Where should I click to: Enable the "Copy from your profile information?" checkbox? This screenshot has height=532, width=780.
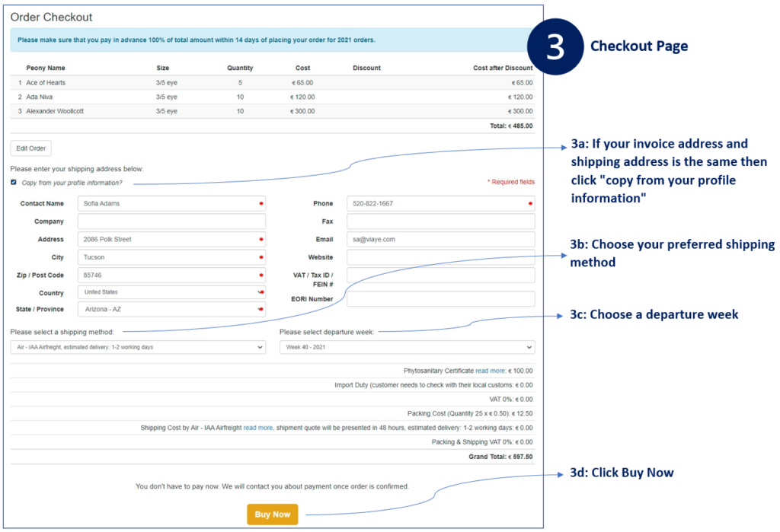tap(12, 182)
